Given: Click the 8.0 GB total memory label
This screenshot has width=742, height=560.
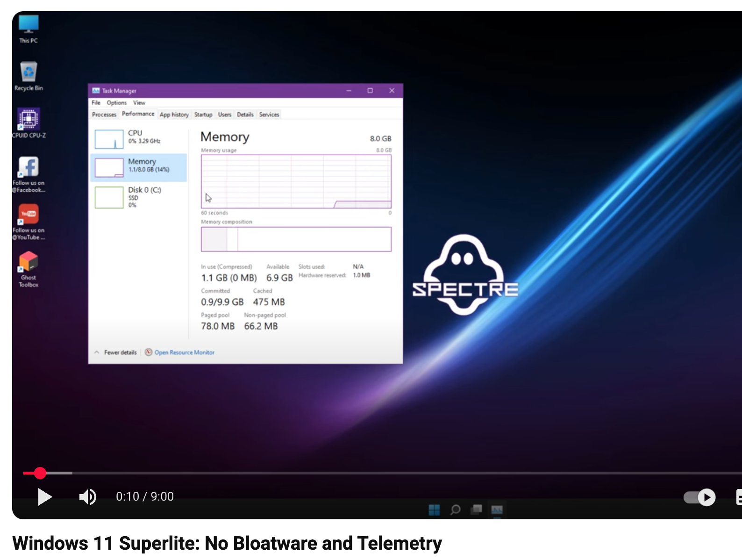Looking at the screenshot, I should point(381,139).
